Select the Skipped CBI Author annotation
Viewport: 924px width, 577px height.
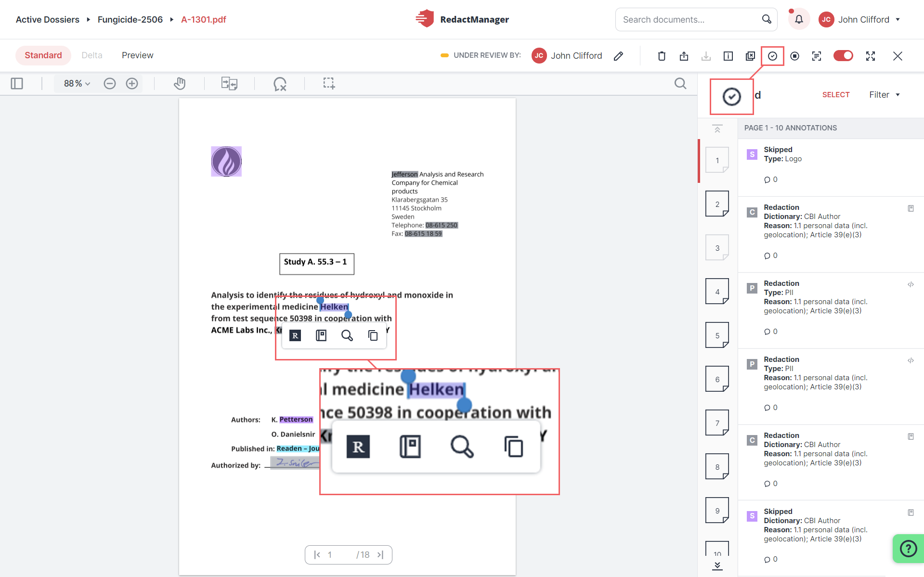(x=831, y=538)
